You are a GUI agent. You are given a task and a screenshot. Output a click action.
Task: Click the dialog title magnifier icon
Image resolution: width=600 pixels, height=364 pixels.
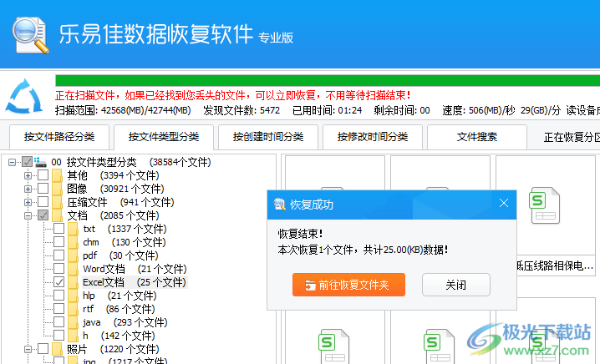[280, 205]
